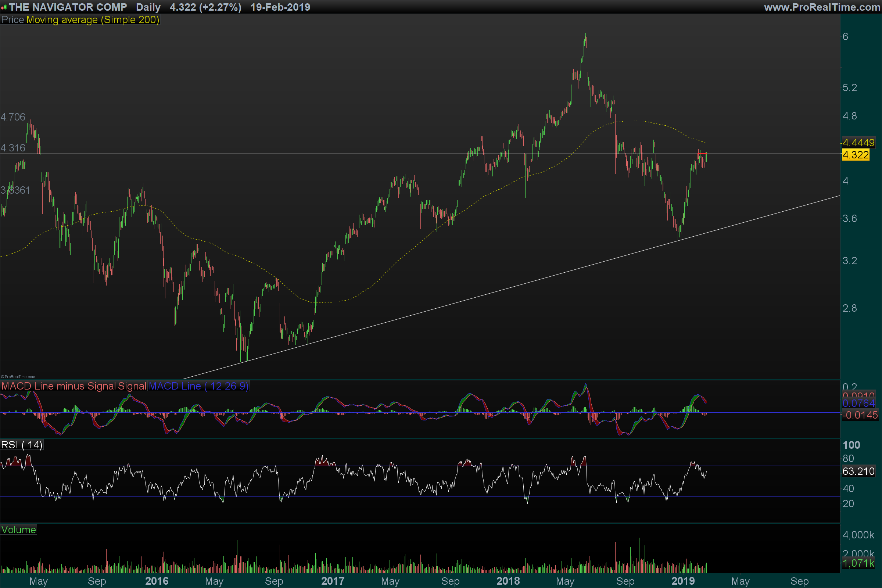The image size is (882, 588).
Task: Click the blue 0.0764 MACD value tag
Action: tap(858, 404)
